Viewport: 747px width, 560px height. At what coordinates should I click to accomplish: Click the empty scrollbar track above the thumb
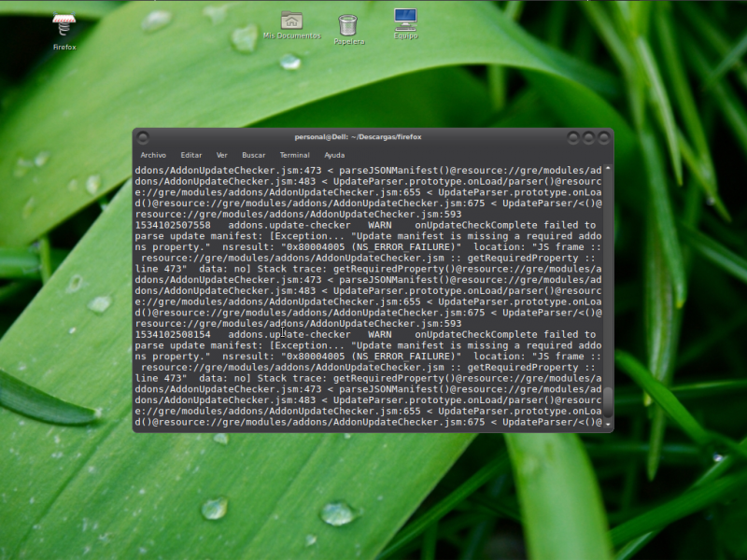(608, 280)
